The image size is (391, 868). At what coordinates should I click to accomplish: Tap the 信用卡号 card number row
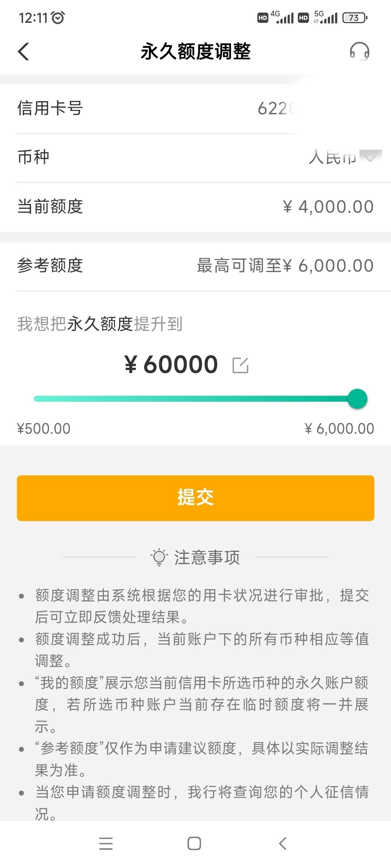195,109
